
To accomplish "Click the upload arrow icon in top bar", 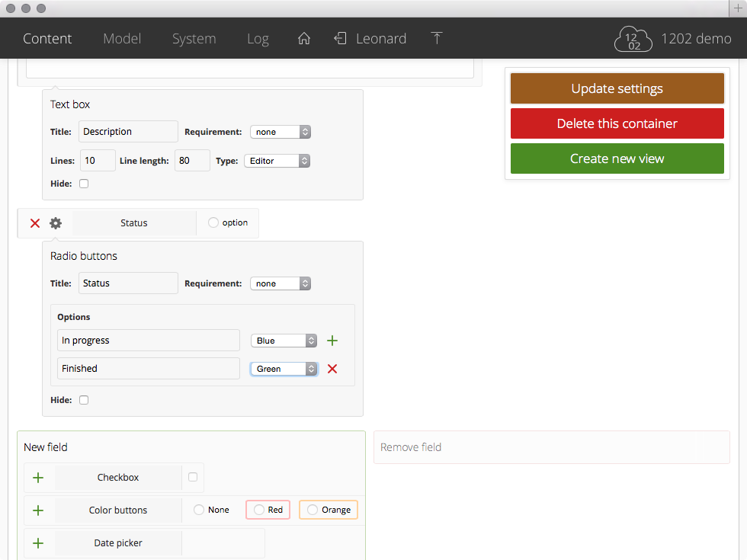I will pyautogui.click(x=437, y=39).
